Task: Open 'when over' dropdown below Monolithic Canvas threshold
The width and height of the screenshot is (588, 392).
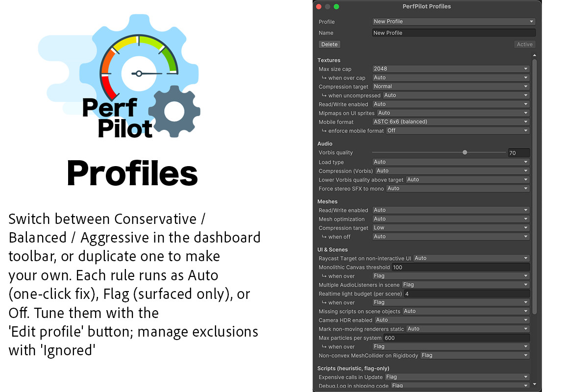Action: [451, 276]
